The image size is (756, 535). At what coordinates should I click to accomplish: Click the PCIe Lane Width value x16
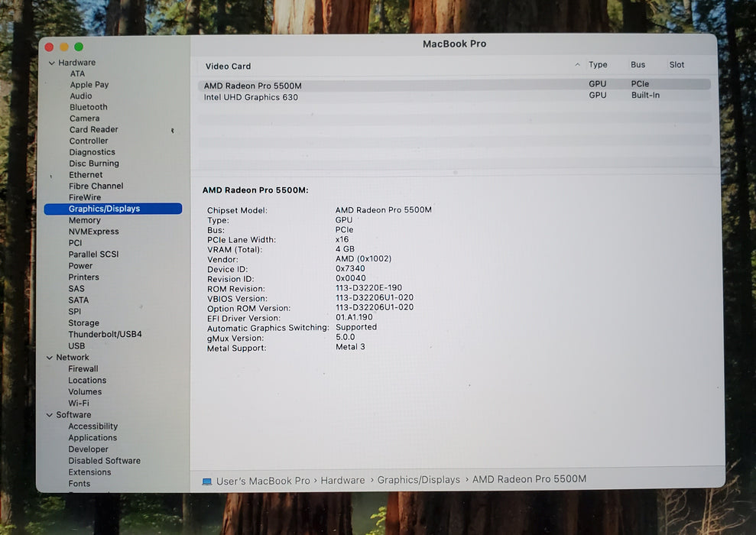(342, 239)
